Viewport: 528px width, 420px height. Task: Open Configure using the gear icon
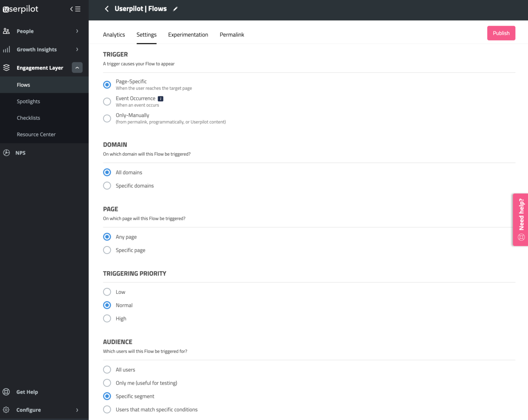(x=6, y=410)
